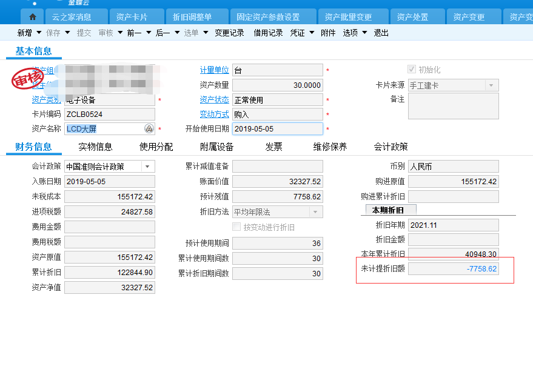
Task: Click the 变动方式 link
Action: pos(215,115)
